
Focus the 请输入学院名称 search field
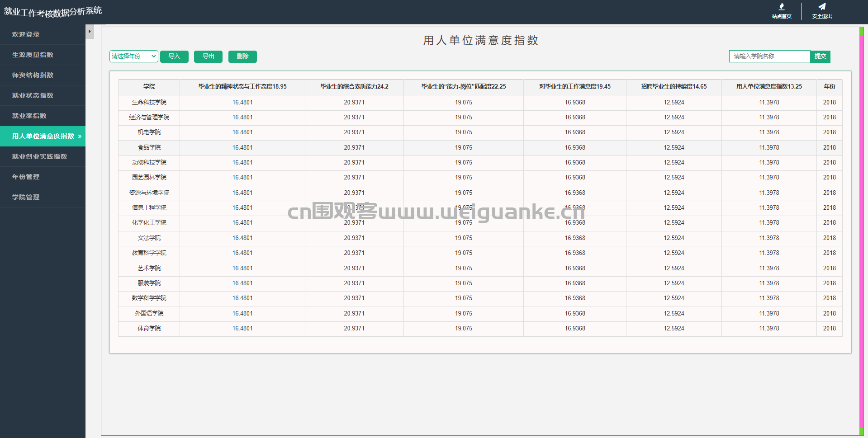point(769,56)
